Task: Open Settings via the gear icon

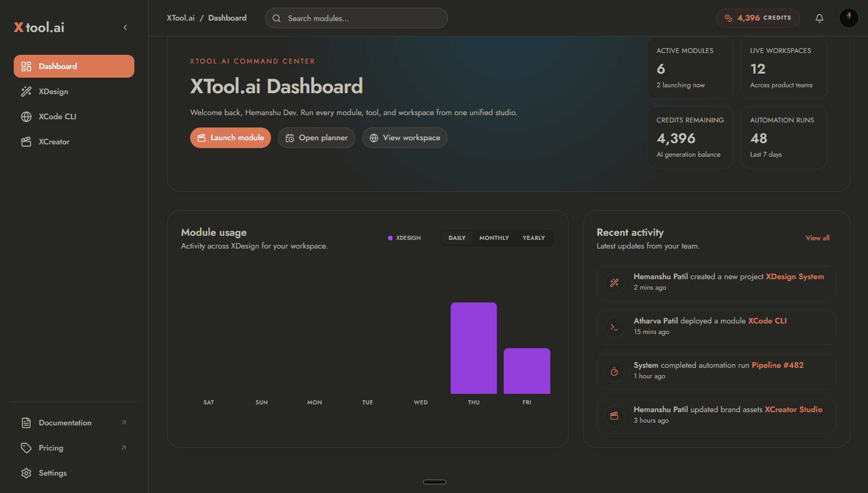Action: 27,473
